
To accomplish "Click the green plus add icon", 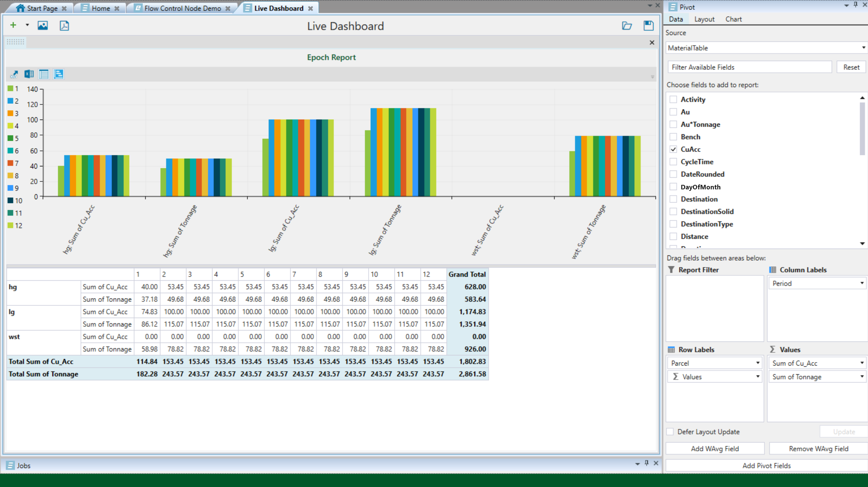I will (13, 25).
